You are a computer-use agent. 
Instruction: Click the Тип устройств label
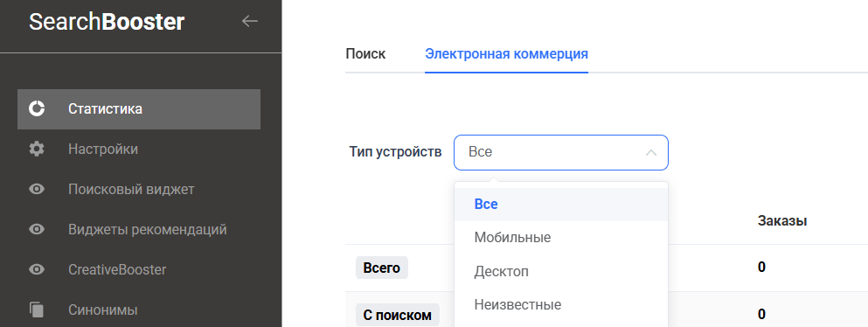coord(395,152)
